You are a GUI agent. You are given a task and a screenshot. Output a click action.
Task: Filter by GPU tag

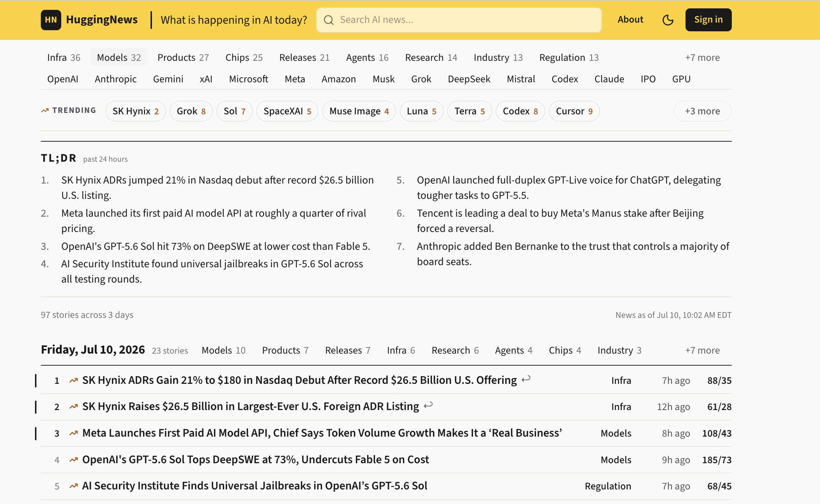(681, 79)
